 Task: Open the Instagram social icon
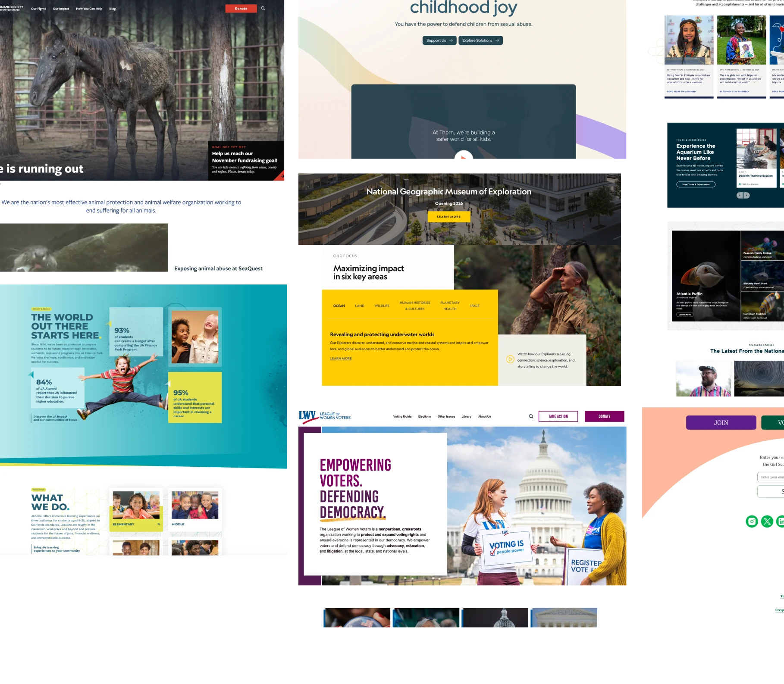pyautogui.click(x=752, y=522)
